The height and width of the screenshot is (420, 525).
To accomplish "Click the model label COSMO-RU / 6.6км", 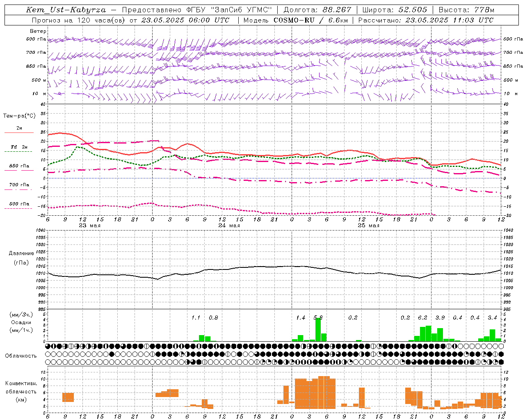I will [x=311, y=20].
